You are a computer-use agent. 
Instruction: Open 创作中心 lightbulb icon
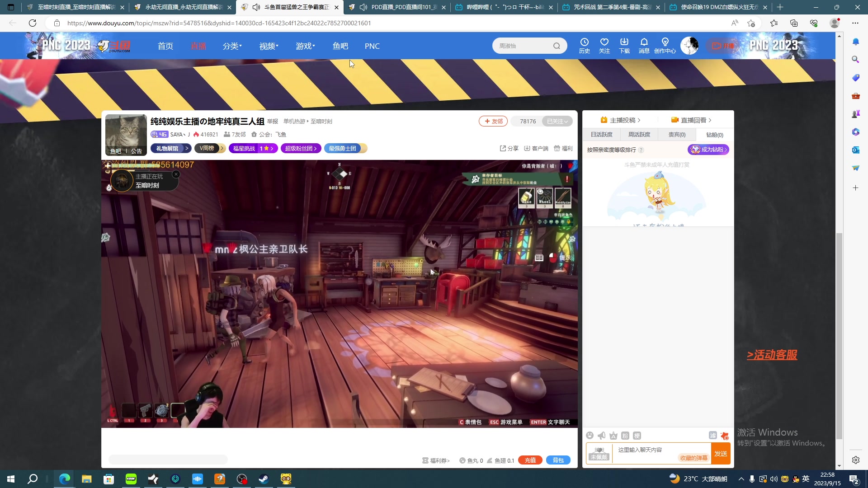click(x=665, y=46)
